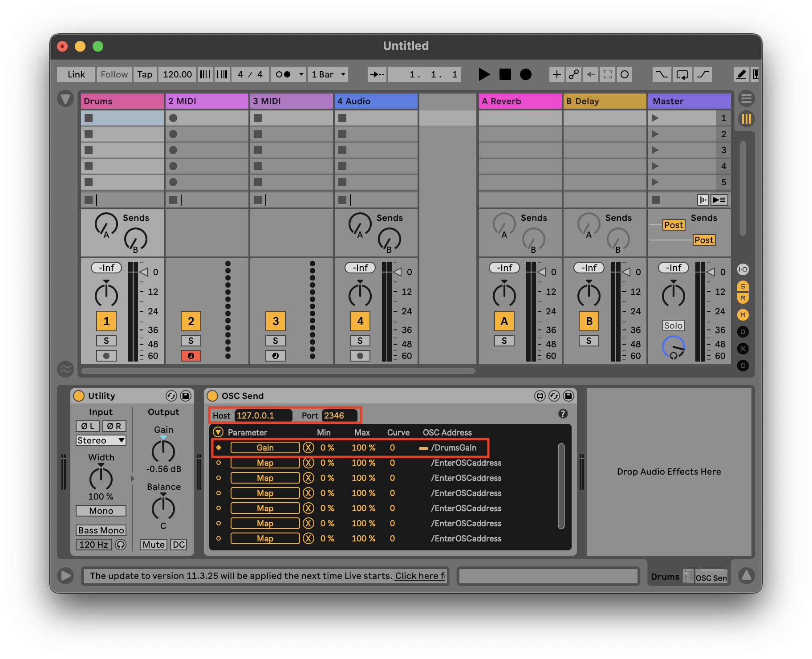Viewport: 812px width, 659px height.
Task: Toggle the Utility device activator
Action: pyautogui.click(x=79, y=396)
